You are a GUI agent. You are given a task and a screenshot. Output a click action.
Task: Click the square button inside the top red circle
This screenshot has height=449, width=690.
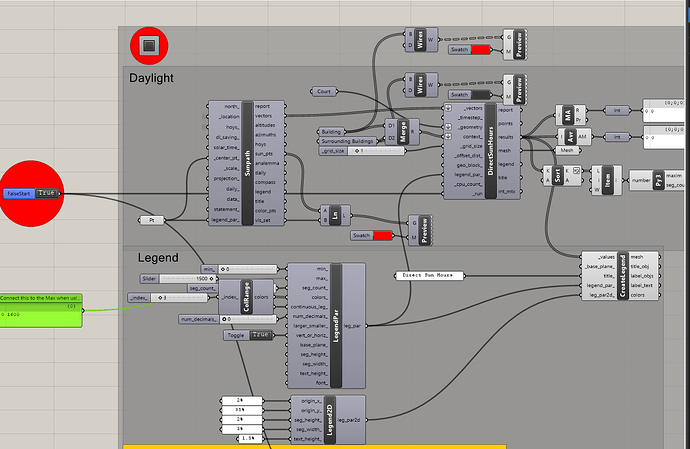pyautogui.click(x=149, y=45)
